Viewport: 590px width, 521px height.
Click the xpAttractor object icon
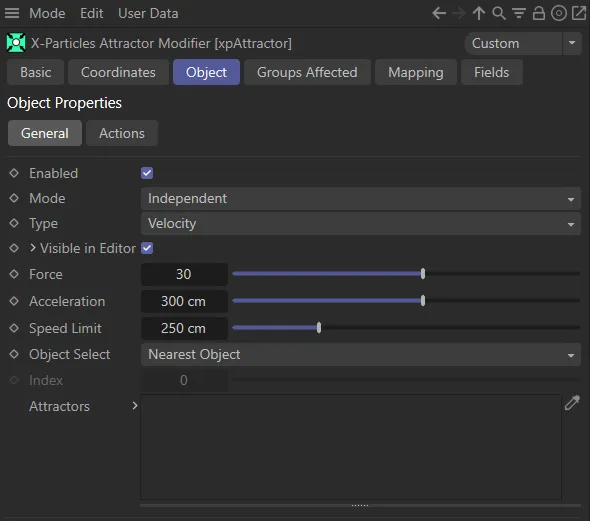coord(16,43)
